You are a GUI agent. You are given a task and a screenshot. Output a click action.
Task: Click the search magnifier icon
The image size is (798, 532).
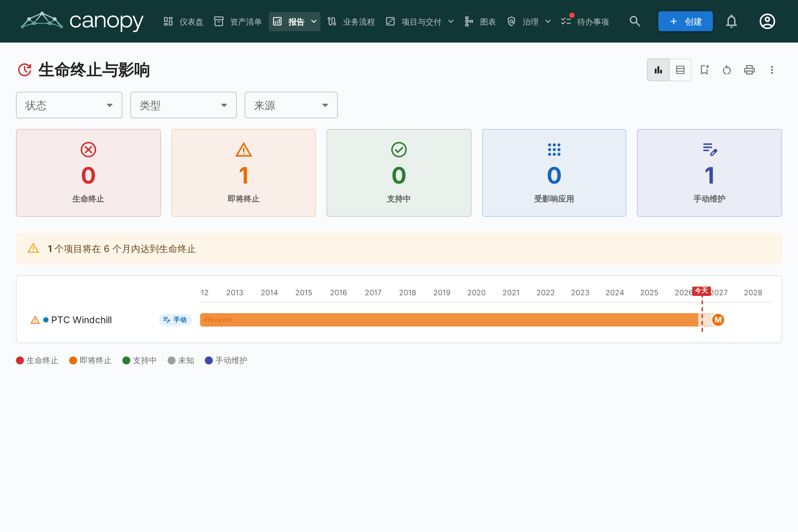(635, 21)
